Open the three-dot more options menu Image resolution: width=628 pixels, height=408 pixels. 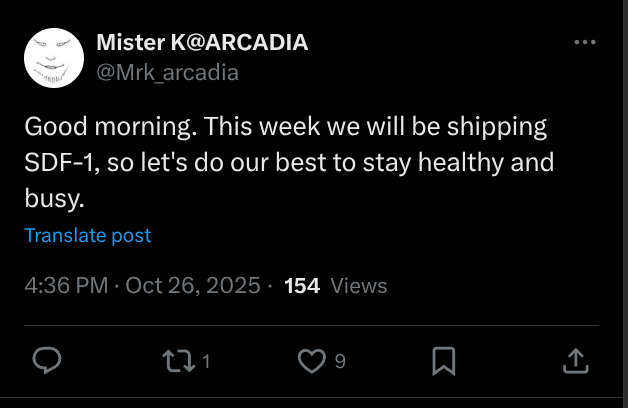[x=585, y=43]
